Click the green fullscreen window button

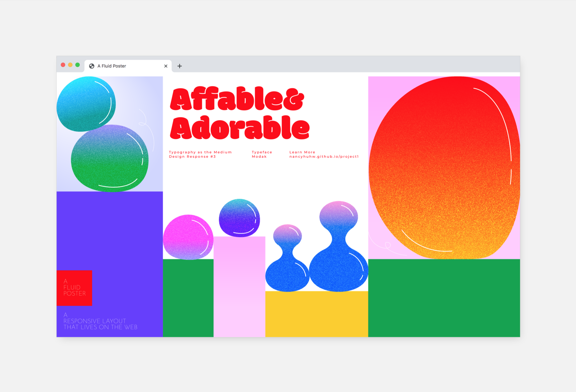[78, 65]
